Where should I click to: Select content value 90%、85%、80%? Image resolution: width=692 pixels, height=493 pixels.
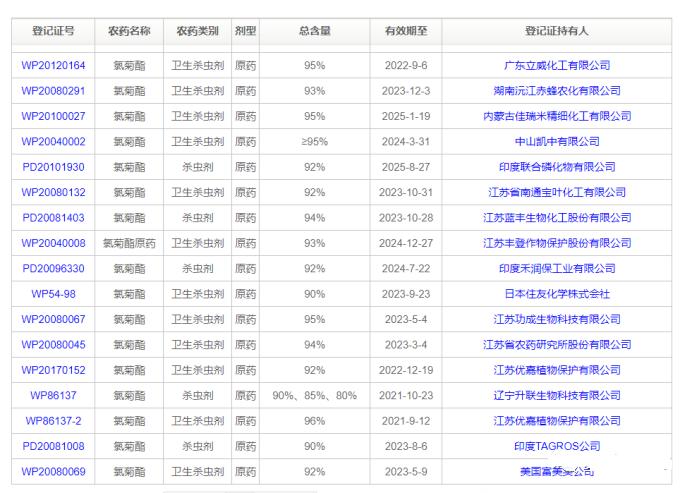coord(315,395)
